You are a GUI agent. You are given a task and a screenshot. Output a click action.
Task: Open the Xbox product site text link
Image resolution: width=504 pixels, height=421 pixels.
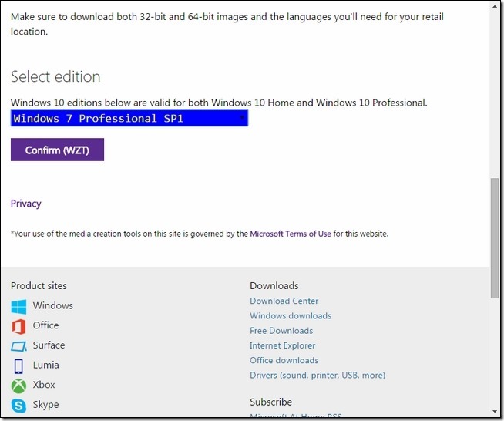(x=44, y=385)
